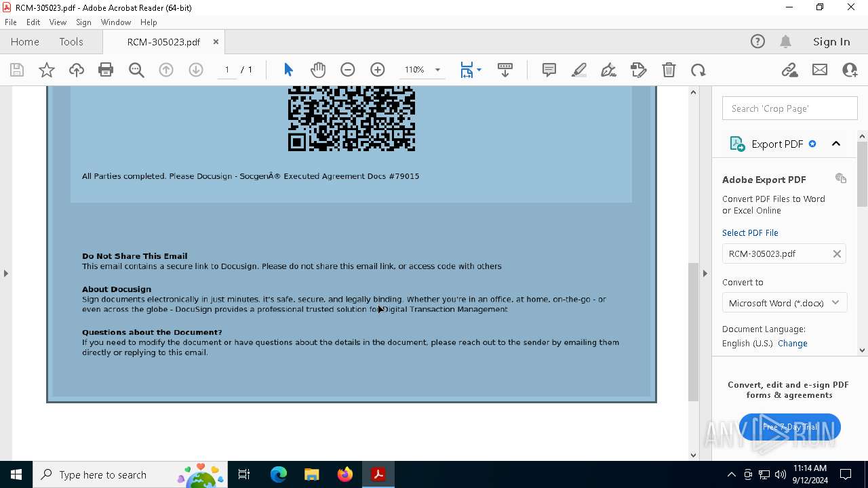Screen dimensions: 868x488
Task: Start the Free 7-Day Trial
Action: coord(790,427)
